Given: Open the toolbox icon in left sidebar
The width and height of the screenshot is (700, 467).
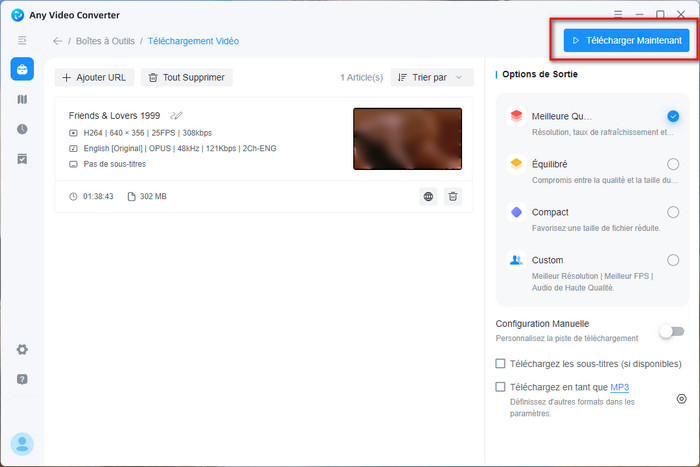Looking at the screenshot, I should coord(22,69).
